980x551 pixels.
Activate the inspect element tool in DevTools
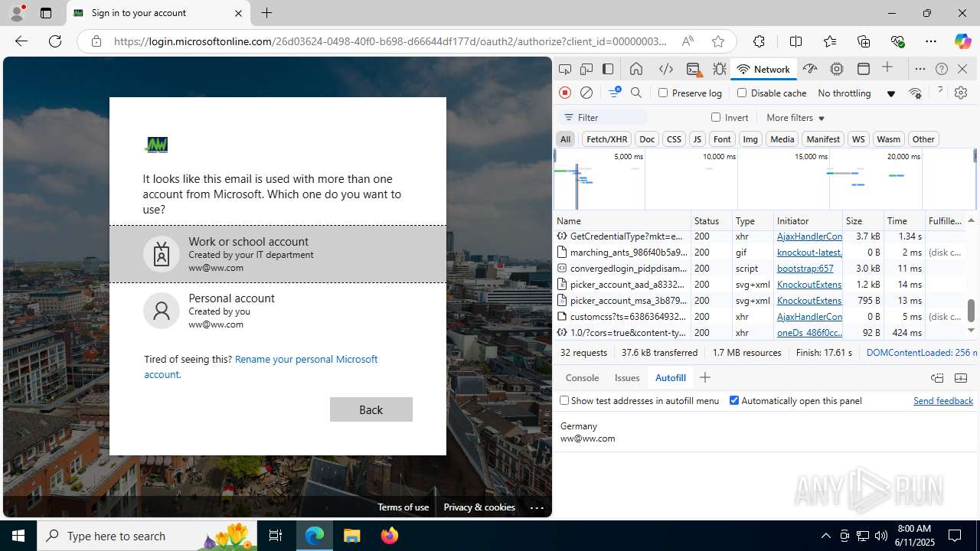point(565,69)
